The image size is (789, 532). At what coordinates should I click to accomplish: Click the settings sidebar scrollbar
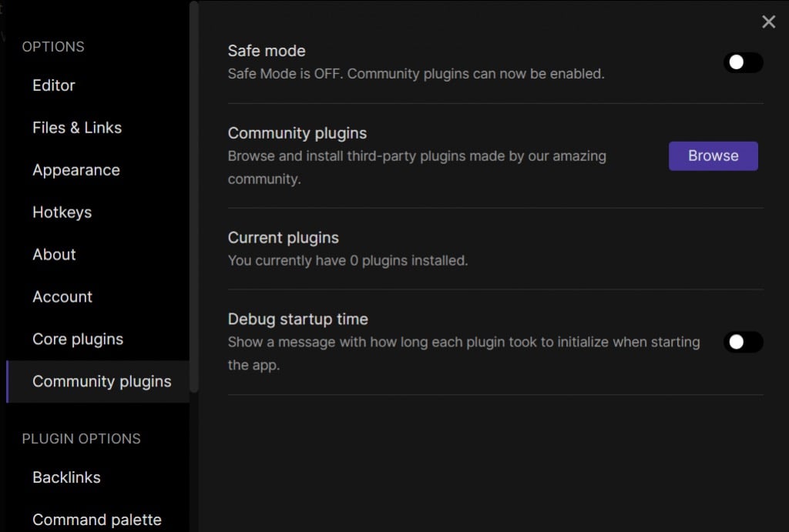pyautogui.click(x=194, y=192)
